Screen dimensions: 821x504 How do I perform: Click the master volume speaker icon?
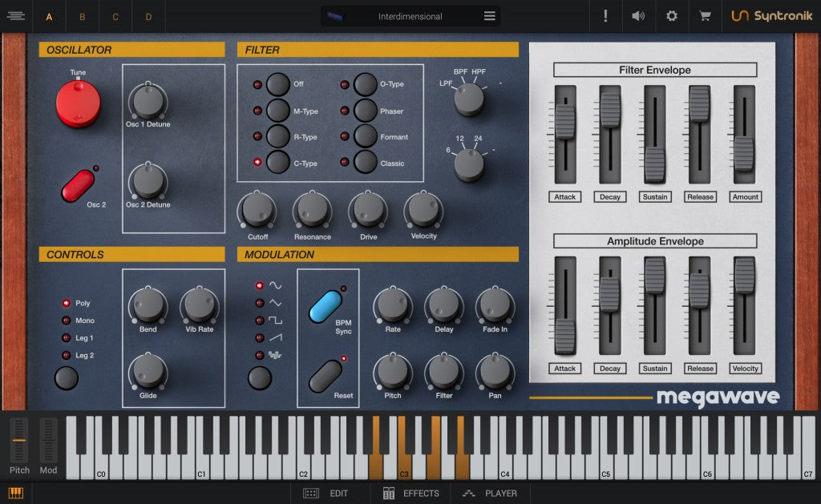click(638, 15)
